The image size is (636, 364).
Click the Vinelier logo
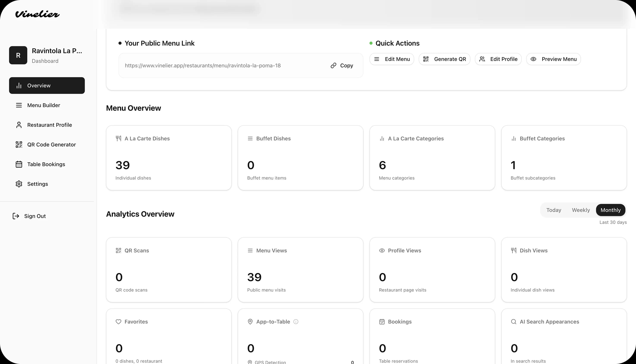click(37, 14)
